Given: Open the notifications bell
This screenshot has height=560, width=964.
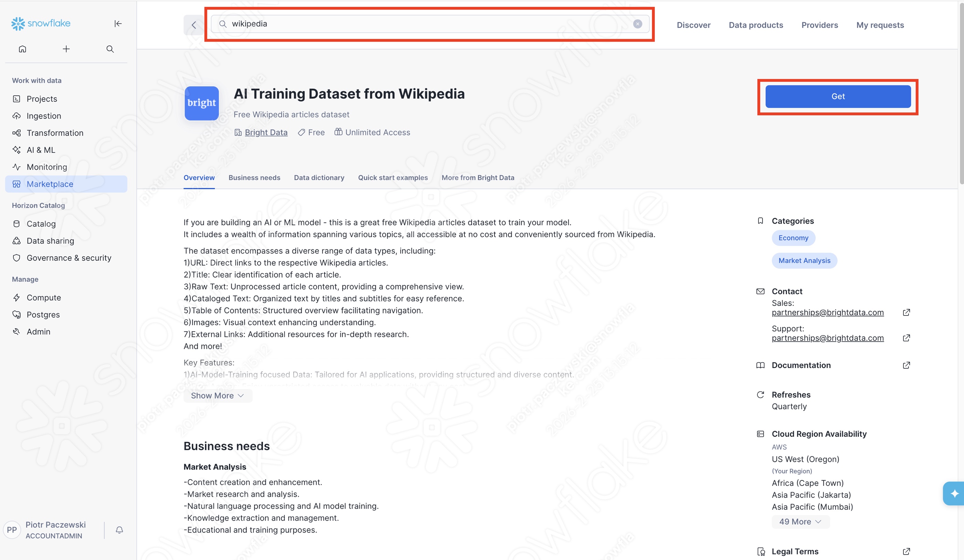Looking at the screenshot, I should click(119, 530).
